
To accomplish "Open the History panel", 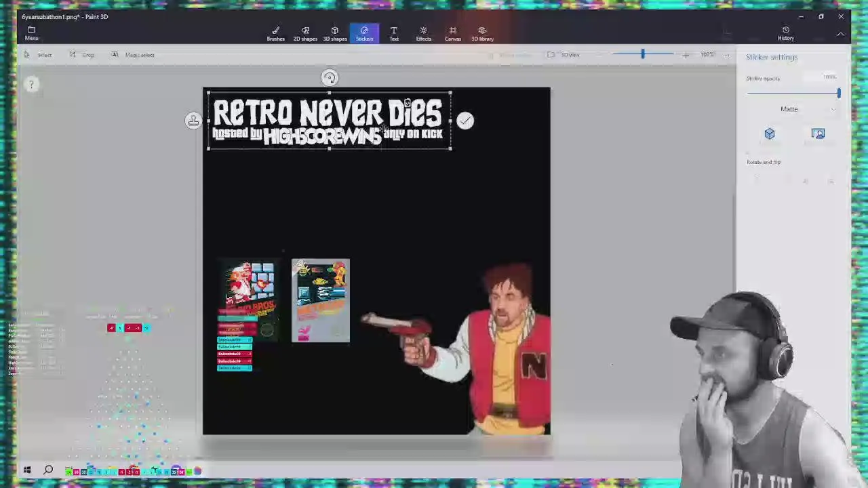I will [x=785, y=33].
